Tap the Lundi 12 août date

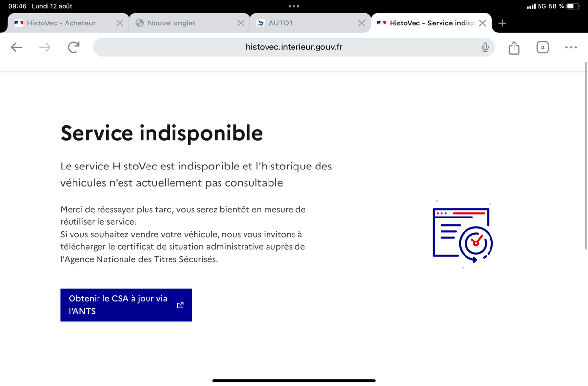(52, 6)
